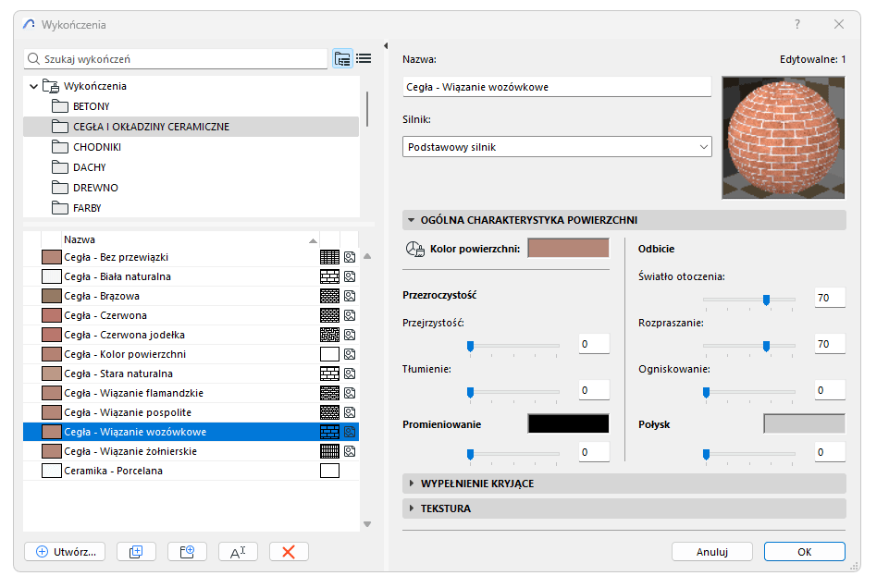Click texture icon of Cegła - Wiązanie wozówkowe
889x588 pixels.
pyautogui.click(x=350, y=432)
